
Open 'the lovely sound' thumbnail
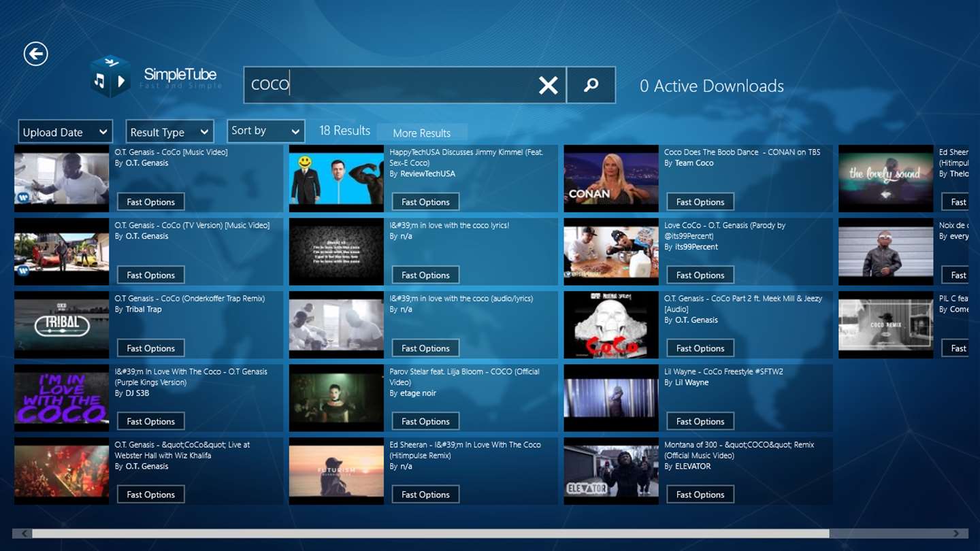[x=886, y=178]
